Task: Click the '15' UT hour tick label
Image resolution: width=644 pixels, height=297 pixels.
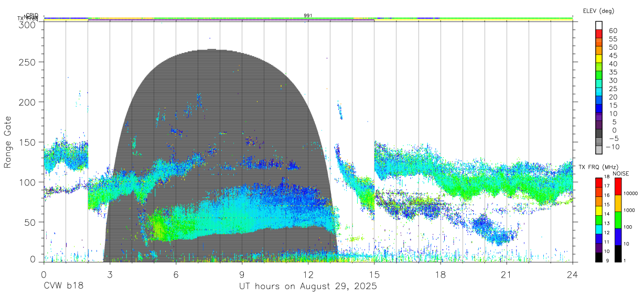Action: coord(374,274)
